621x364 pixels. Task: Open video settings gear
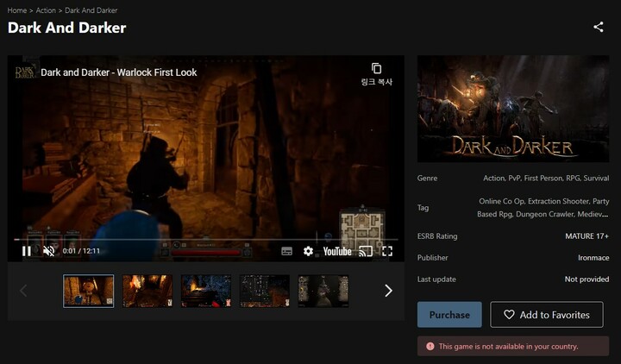point(308,251)
